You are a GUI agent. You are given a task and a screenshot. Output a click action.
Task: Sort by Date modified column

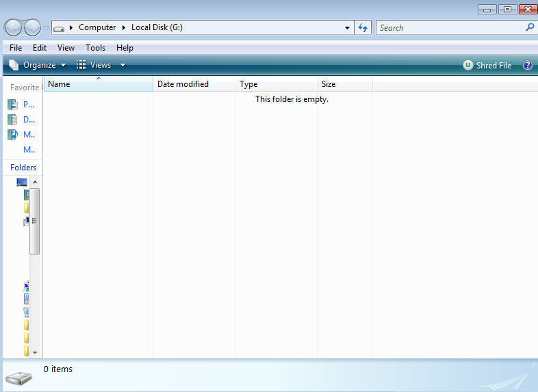[194, 84]
